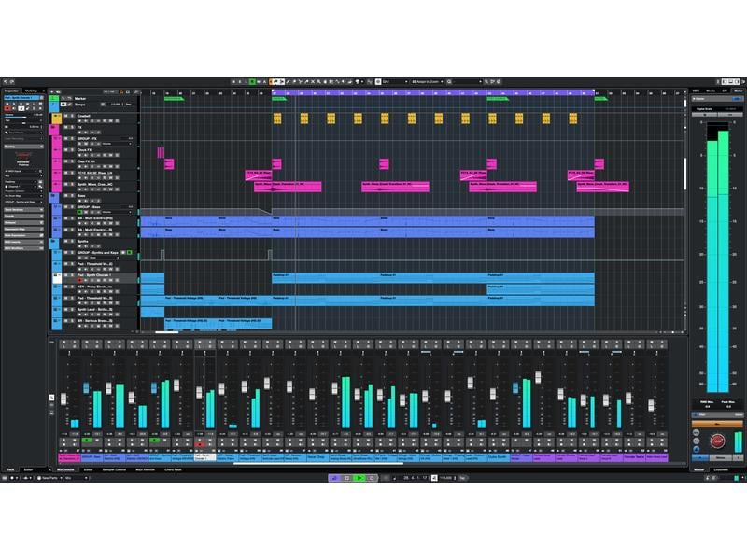Expand the Chords section in the Inspector
The width and height of the screenshot is (747, 560).
(x=23, y=217)
